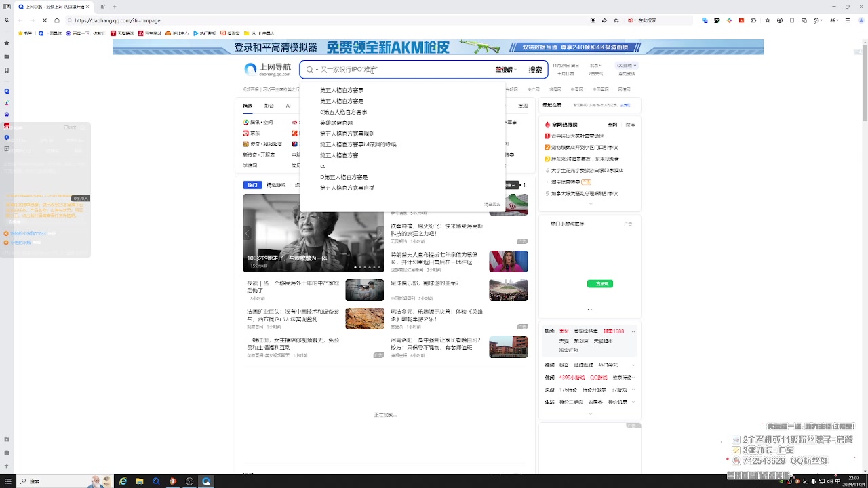Open article thumbnail of stadium
This screenshot has width=868, height=488.
click(x=509, y=290)
